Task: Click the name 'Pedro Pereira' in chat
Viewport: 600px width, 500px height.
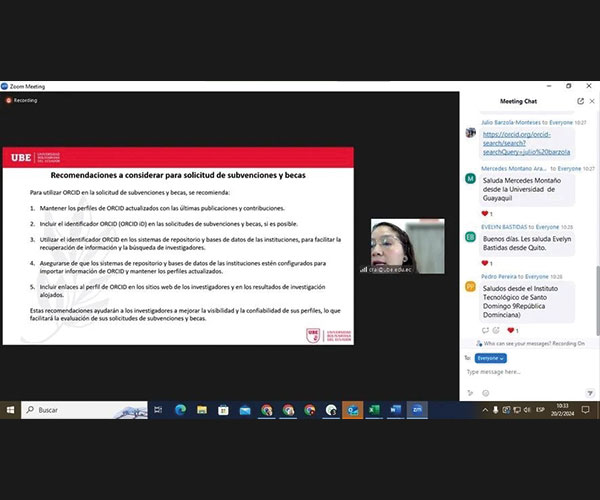Action: 499,277
